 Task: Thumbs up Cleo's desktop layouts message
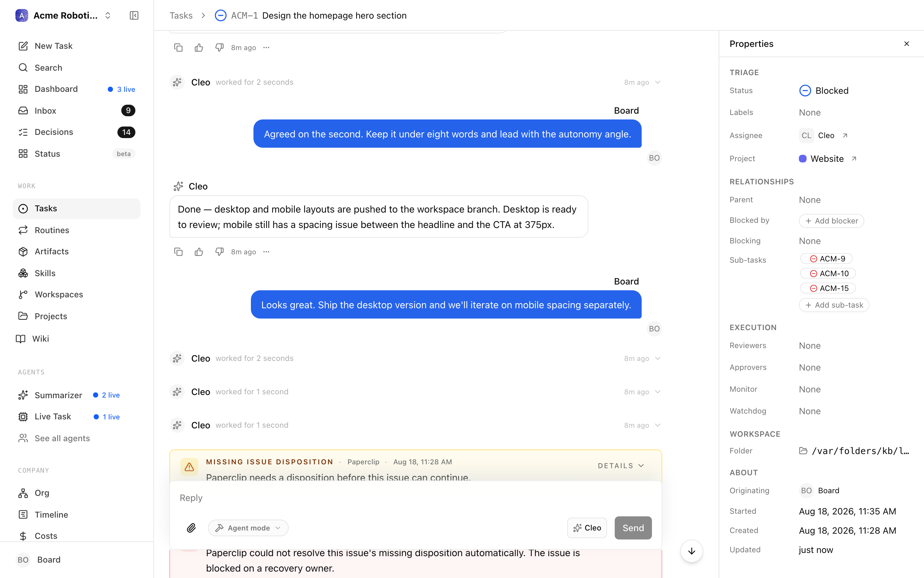tap(199, 252)
